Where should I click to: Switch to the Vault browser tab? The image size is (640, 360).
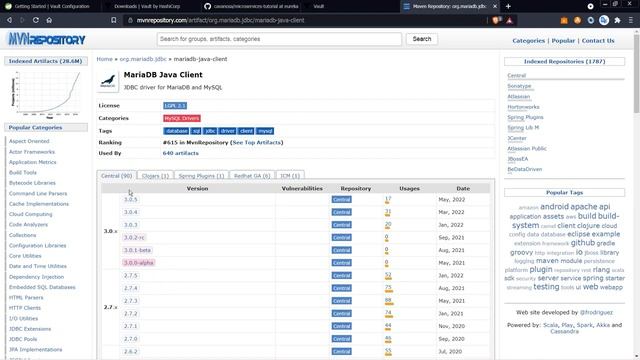pyautogui.click(x=318, y=6)
